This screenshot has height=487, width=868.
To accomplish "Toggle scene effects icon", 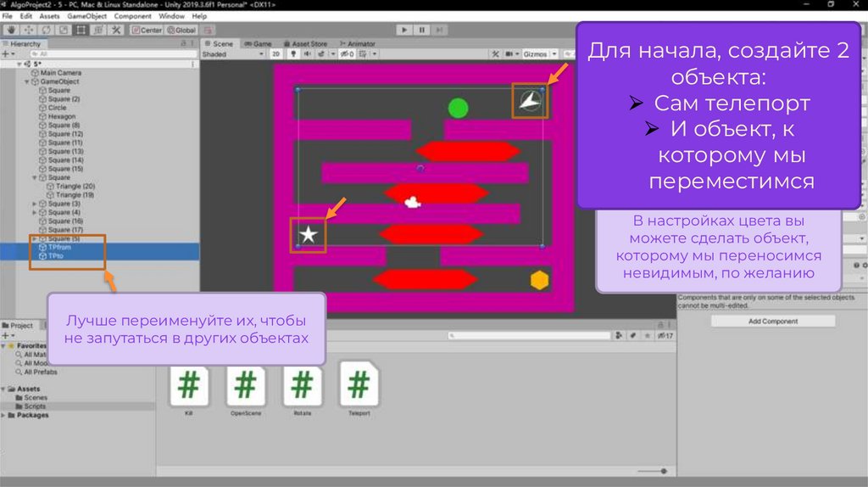I will tap(321, 54).
